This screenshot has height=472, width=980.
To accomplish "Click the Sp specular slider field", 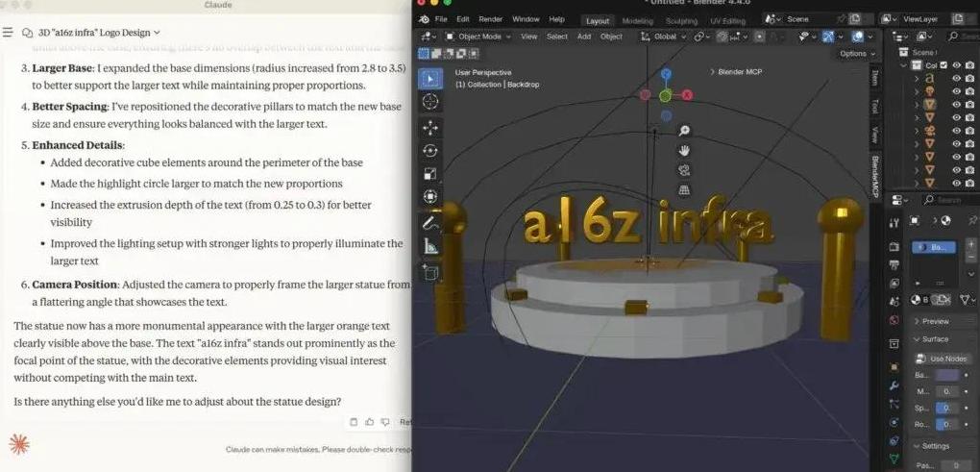I will click(946, 408).
